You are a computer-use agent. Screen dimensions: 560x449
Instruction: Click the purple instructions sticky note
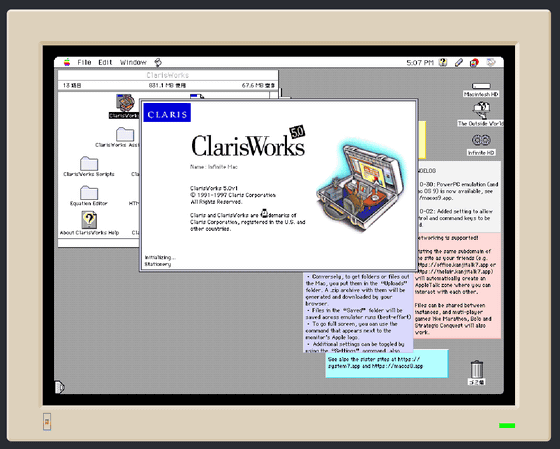(359, 312)
